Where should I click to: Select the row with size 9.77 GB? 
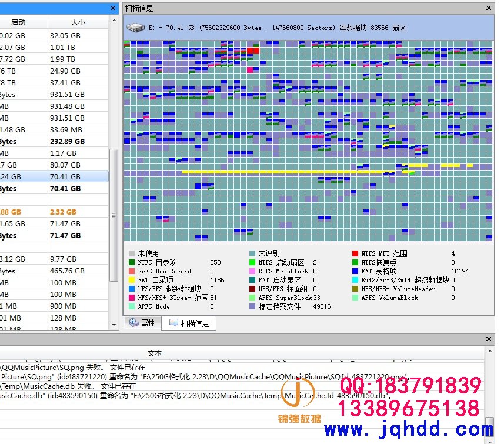54,259
